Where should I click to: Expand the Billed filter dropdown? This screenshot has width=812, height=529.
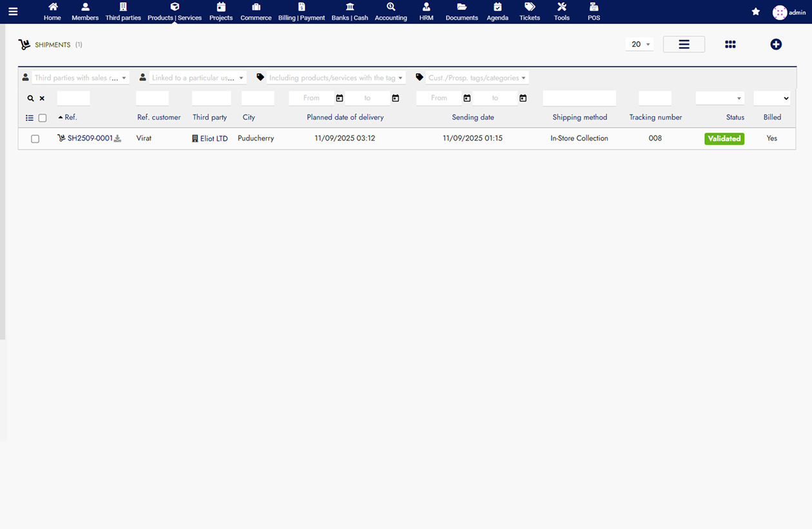(771, 98)
